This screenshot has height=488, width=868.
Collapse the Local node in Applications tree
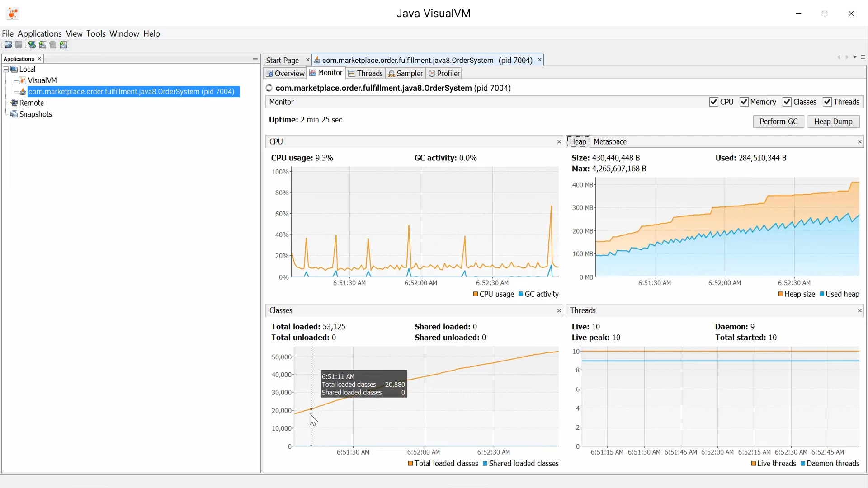[5, 69]
